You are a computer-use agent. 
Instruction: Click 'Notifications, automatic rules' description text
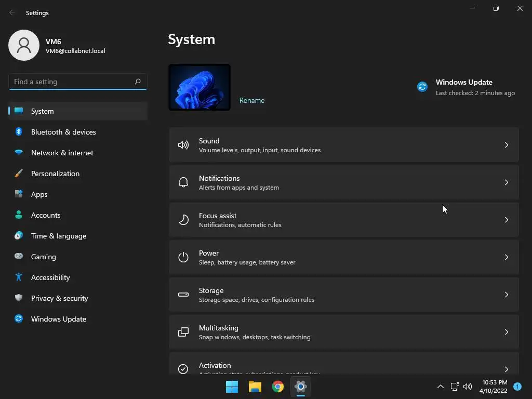tap(240, 224)
